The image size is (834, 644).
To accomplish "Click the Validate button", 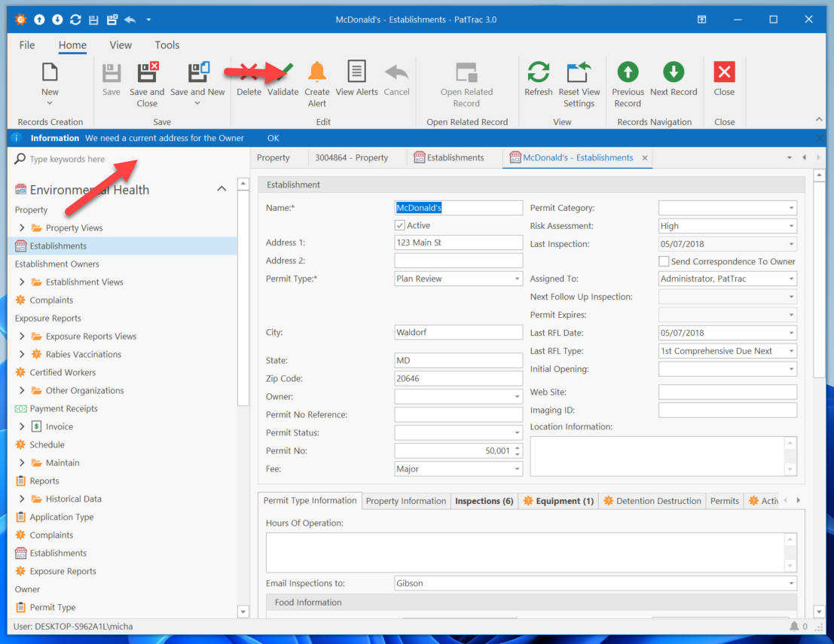I will [283, 80].
